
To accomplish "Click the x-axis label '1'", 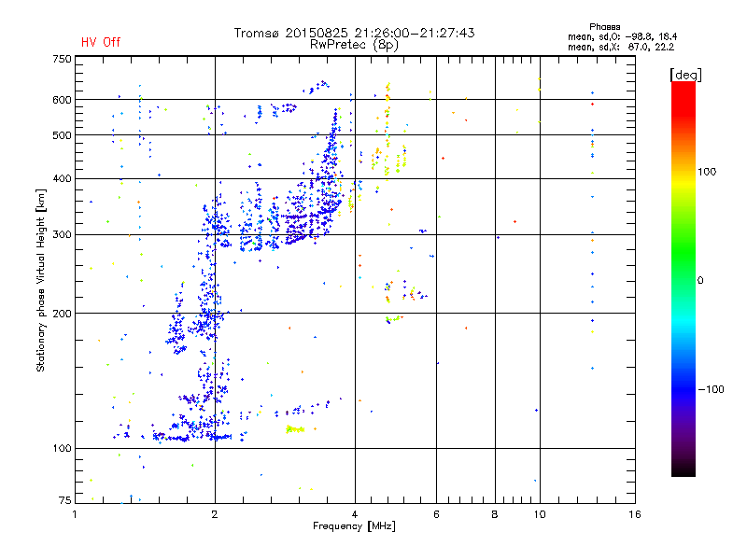I will click(x=75, y=514).
